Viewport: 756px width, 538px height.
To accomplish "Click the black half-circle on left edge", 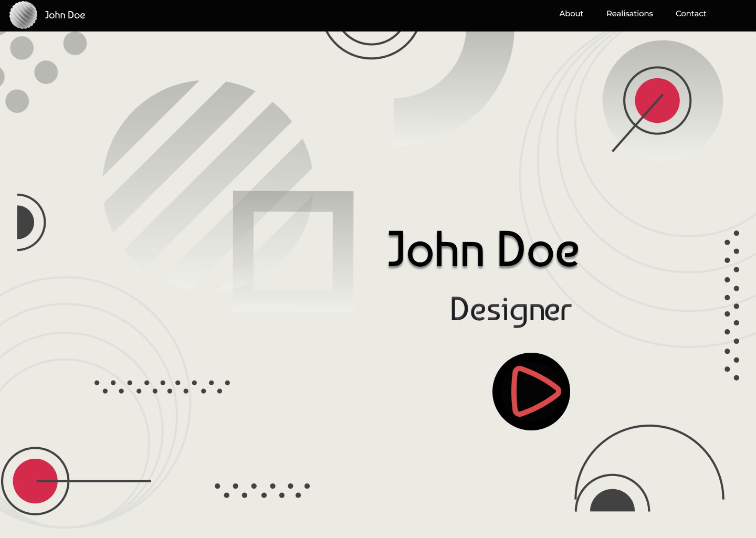I will pyautogui.click(x=26, y=221).
